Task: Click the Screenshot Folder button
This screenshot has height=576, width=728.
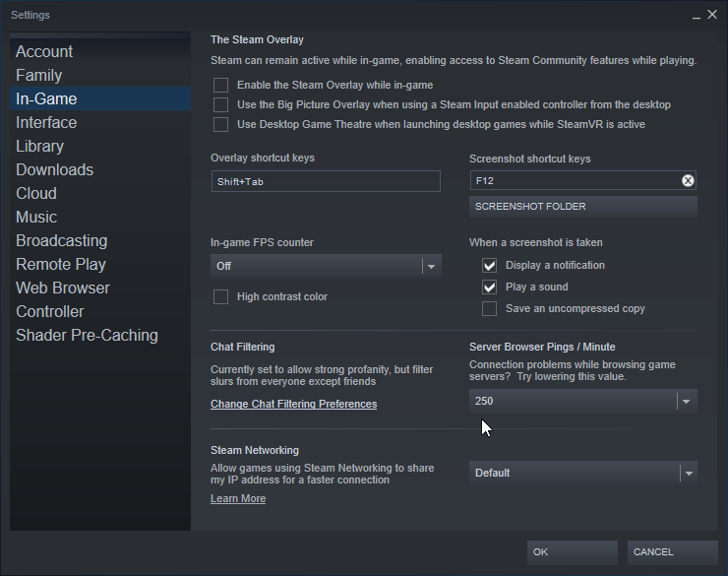Action: click(x=582, y=207)
